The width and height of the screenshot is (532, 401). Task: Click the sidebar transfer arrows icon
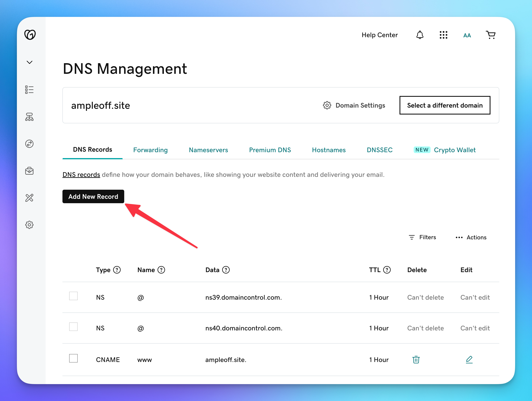click(29, 144)
